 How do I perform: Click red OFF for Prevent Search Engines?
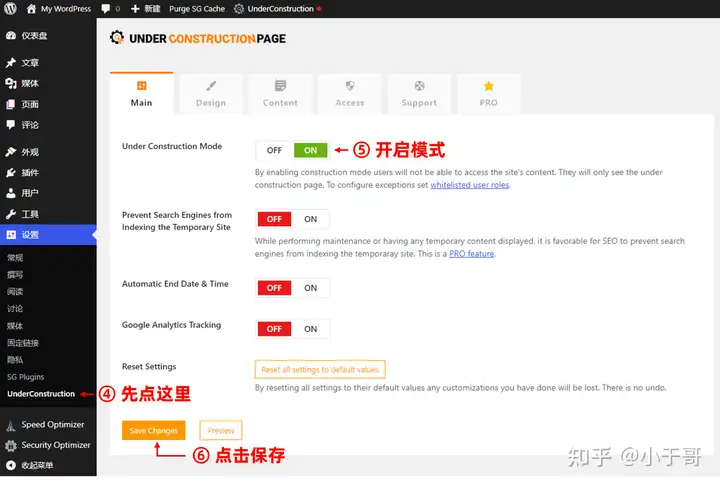click(x=274, y=219)
